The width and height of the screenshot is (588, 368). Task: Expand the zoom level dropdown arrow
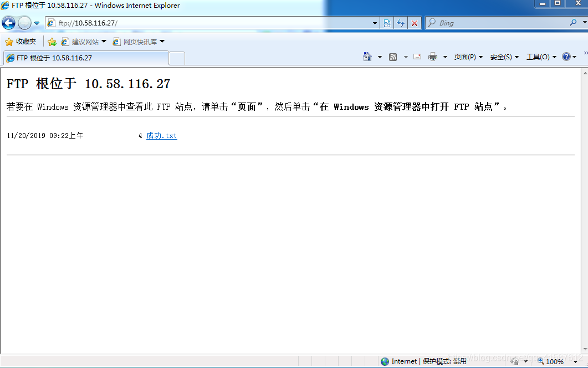576,361
